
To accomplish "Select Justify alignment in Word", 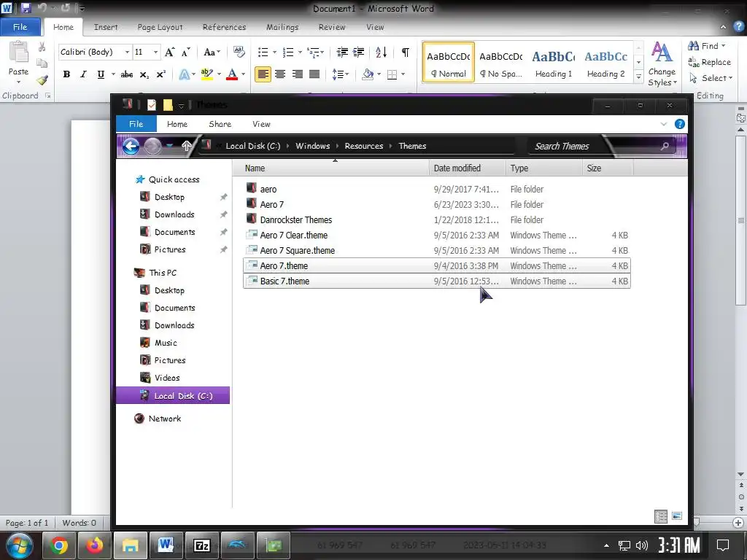I will click(314, 74).
